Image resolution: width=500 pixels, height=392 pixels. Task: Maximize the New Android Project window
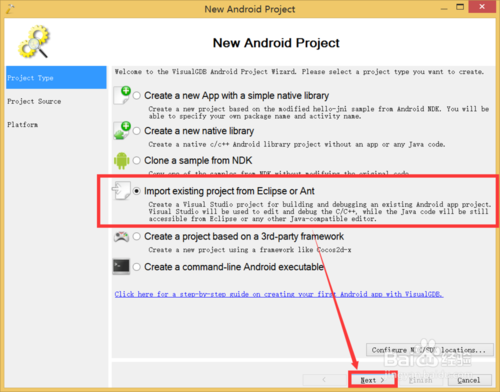click(460, 7)
